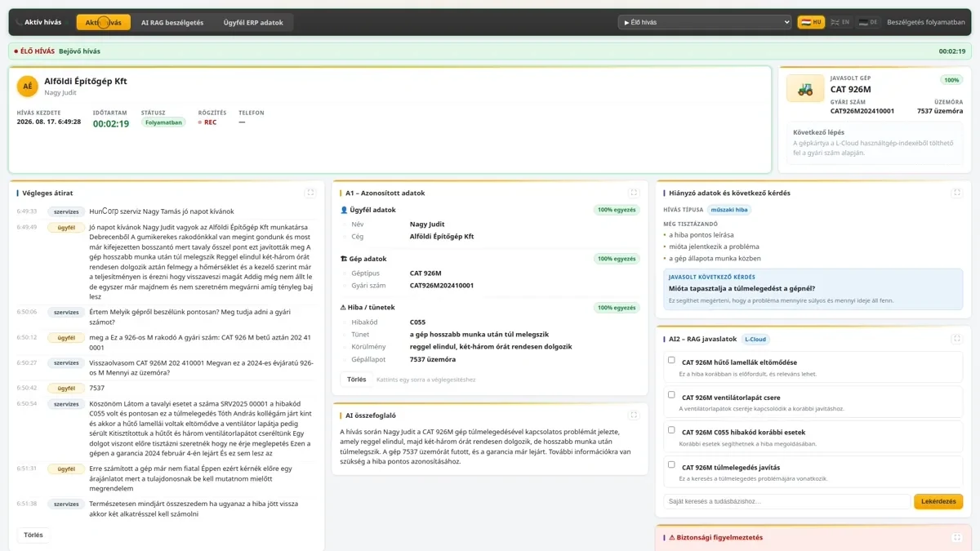Click the phone icon beside Aktív hívás title
The height and width of the screenshot is (551, 980).
tap(19, 23)
